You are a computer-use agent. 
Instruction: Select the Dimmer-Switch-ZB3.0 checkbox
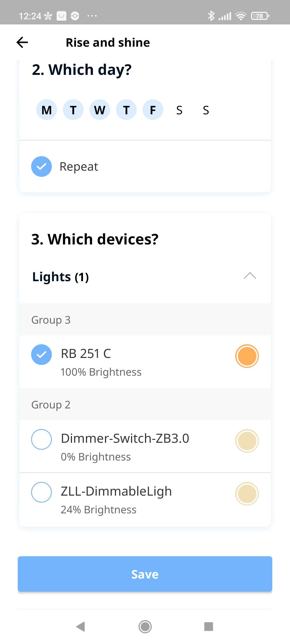[x=41, y=439]
